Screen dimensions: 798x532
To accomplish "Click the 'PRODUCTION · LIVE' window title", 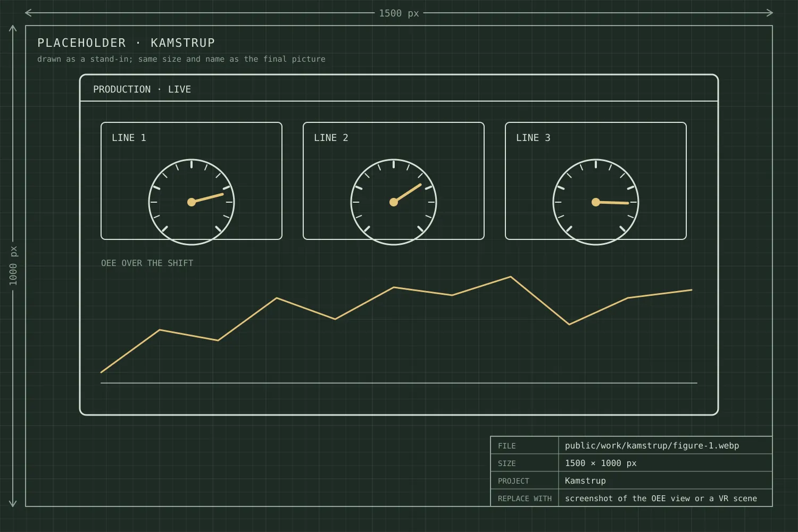I will coord(142,89).
